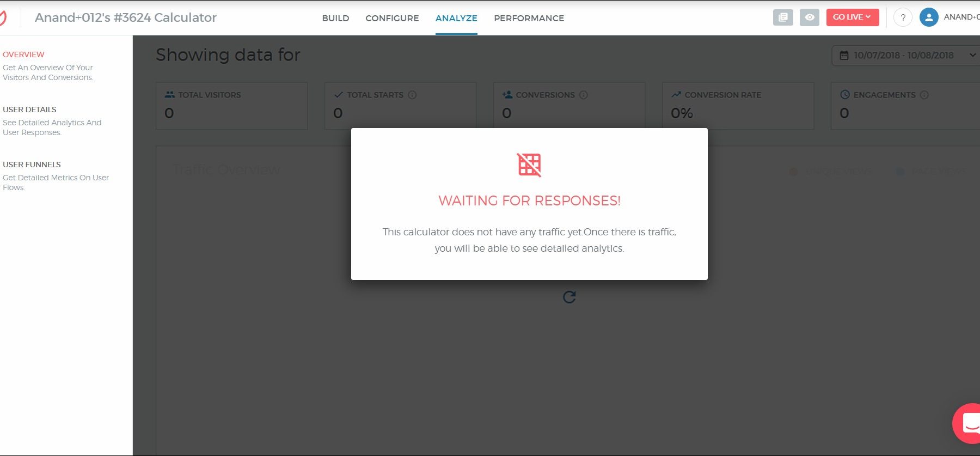Viewport: 980px width, 456px height.
Task: Click the templates document icon in header
Action: [783, 17]
